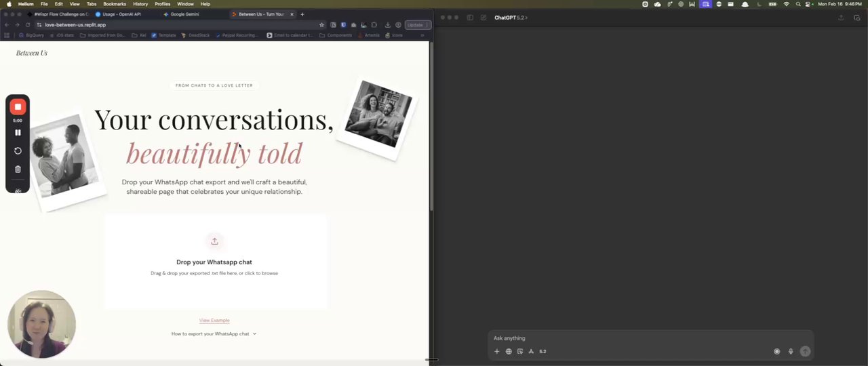The height and width of the screenshot is (366, 868).
Task: Click the webcam bubble overlay
Action: [x=41, y=324]
